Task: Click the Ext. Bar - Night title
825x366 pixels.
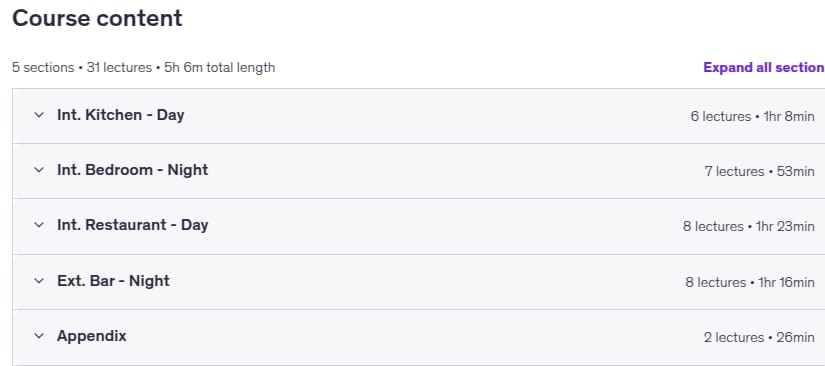Action: point(113,281)
